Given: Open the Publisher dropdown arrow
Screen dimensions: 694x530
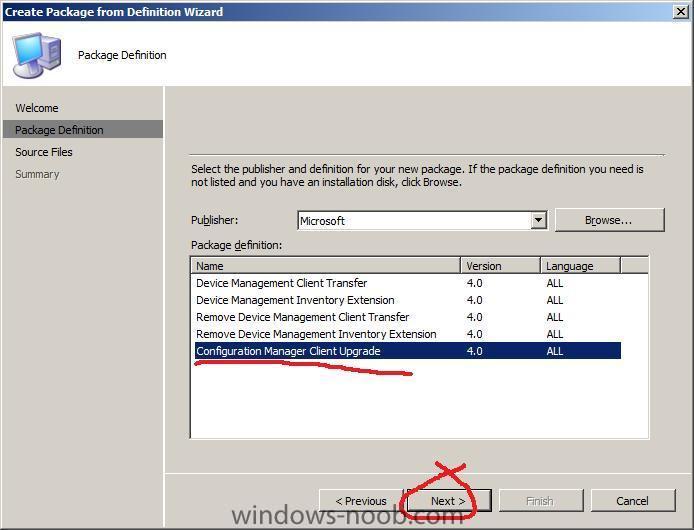Looking at the screenshot, I should coord(538,220).
